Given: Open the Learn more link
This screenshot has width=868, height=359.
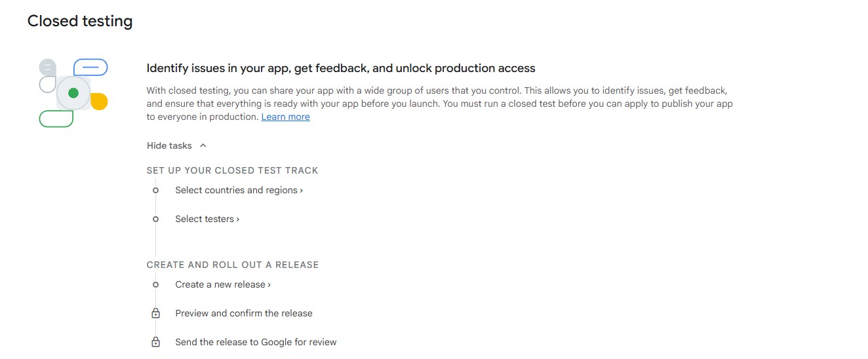Looking at the screenshot, I should pos(285,117).
